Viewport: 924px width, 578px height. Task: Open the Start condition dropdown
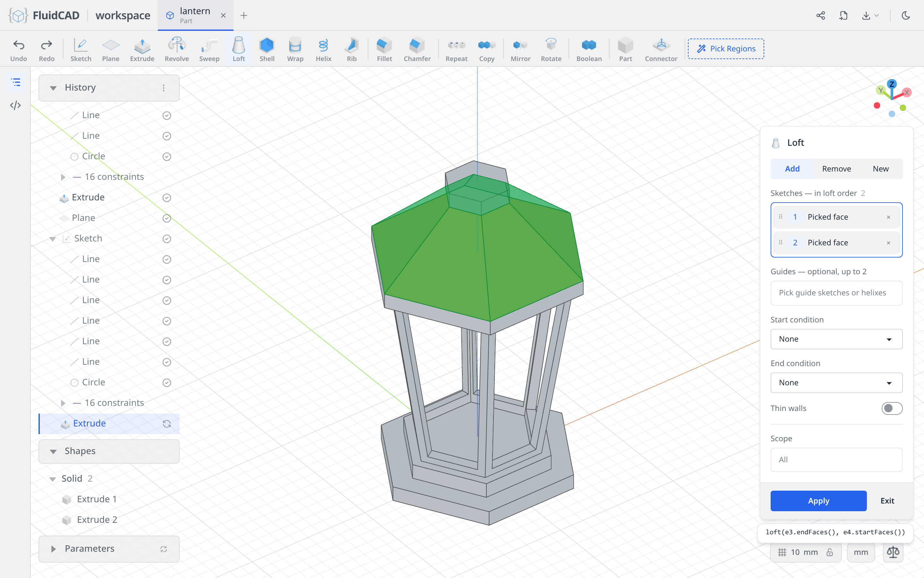click(x=836, y=339)
